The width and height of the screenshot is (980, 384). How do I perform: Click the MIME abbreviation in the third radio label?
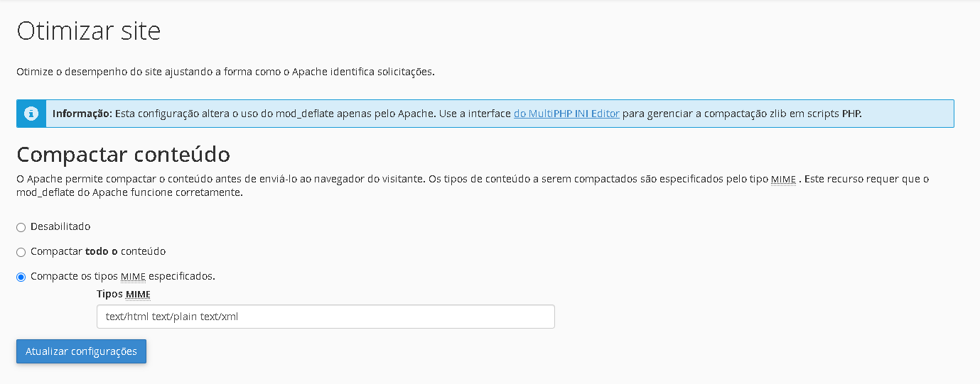pyautogui.click(x=133, y=276)
